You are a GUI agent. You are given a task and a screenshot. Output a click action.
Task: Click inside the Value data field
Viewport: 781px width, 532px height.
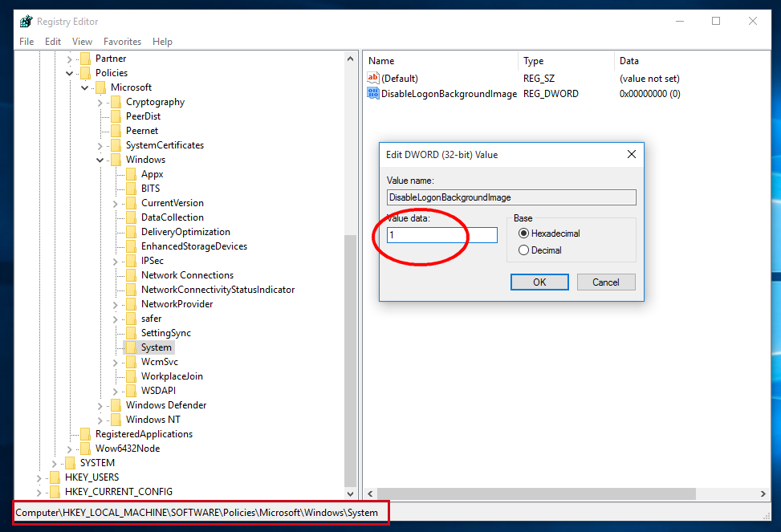pos(441,235)
